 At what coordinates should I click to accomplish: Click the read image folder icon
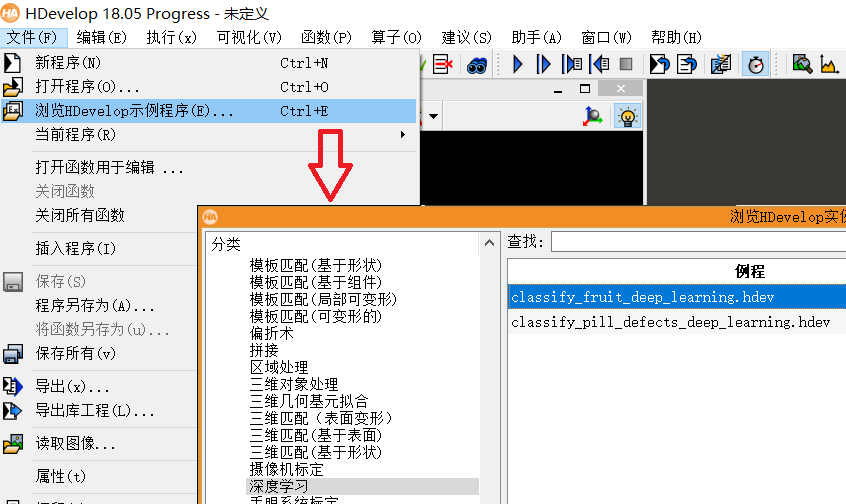[x=13, y=444]
